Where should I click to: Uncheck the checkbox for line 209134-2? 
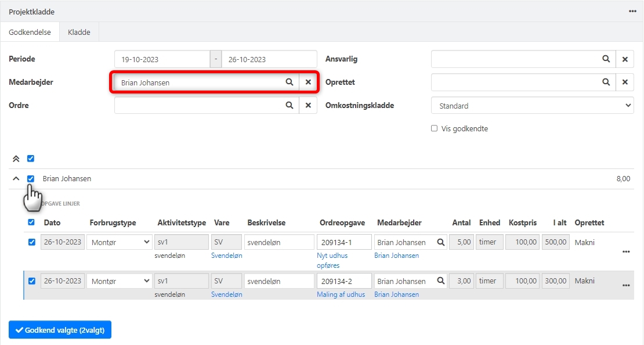click(x=32, y=281)
